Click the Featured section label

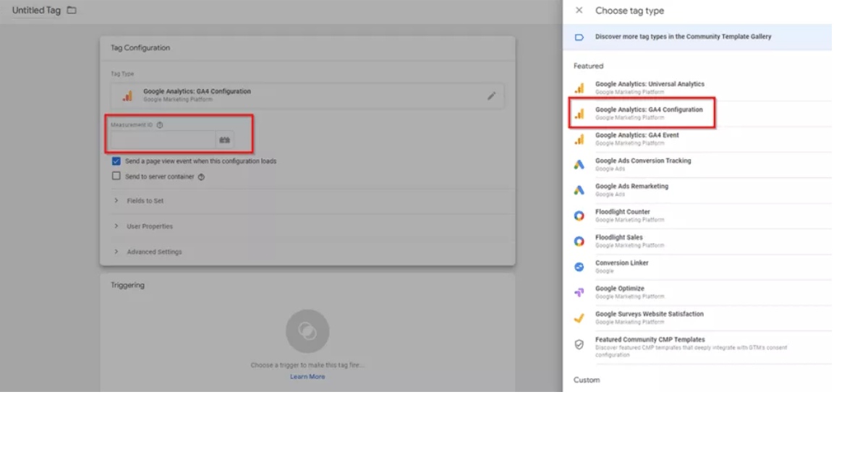coord(588,66)
